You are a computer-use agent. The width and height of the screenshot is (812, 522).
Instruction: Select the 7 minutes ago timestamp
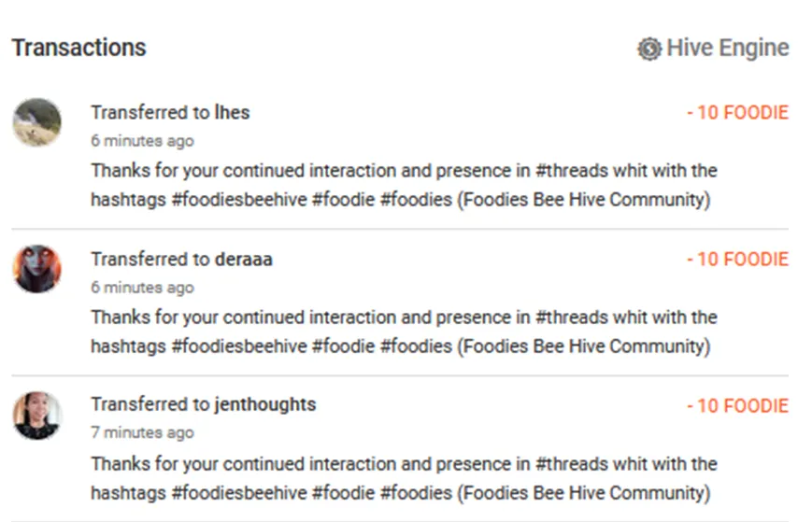142,433
